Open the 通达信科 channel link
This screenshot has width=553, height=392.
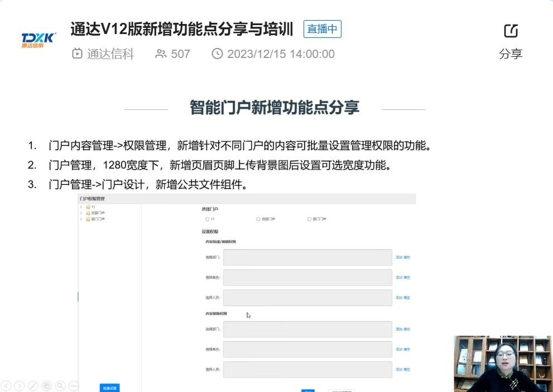(x=110, y=54)
